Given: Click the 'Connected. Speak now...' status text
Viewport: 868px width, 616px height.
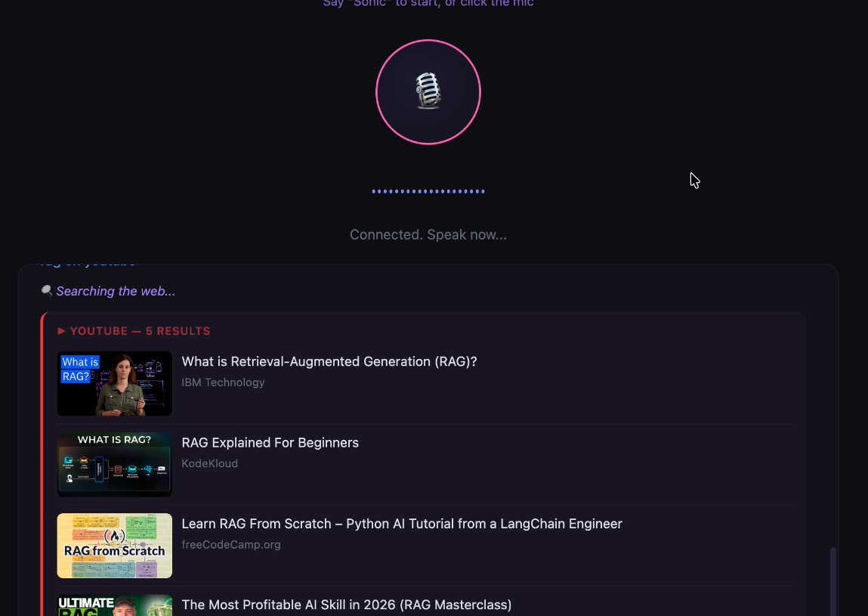Looking at the screenshot, I should [x=428, y=235].
